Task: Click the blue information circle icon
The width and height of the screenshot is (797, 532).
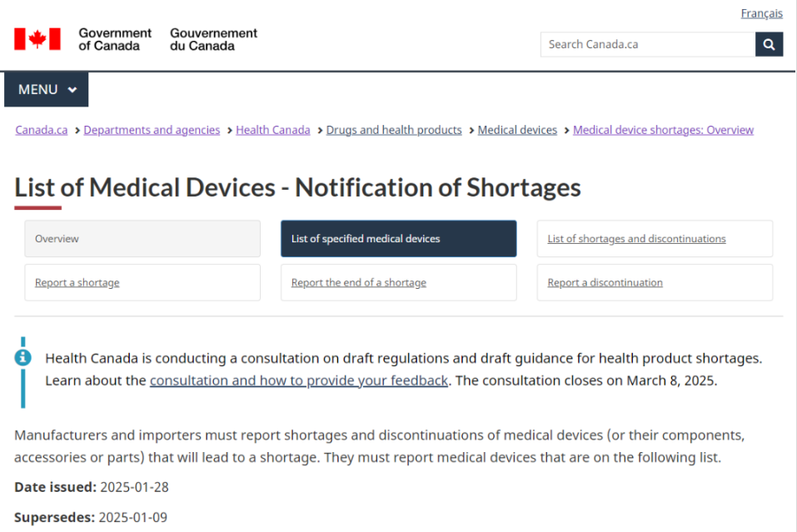Action: 23,357
